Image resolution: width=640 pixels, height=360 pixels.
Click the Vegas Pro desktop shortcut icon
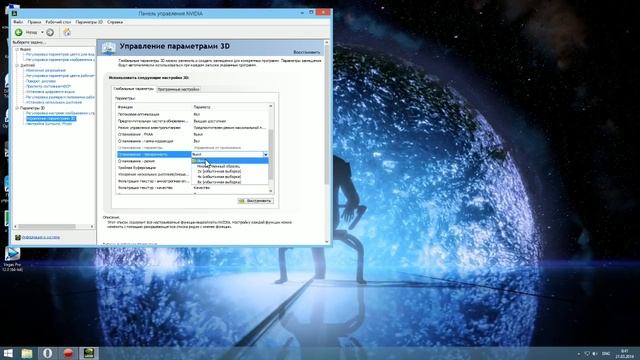coord(13,259)
